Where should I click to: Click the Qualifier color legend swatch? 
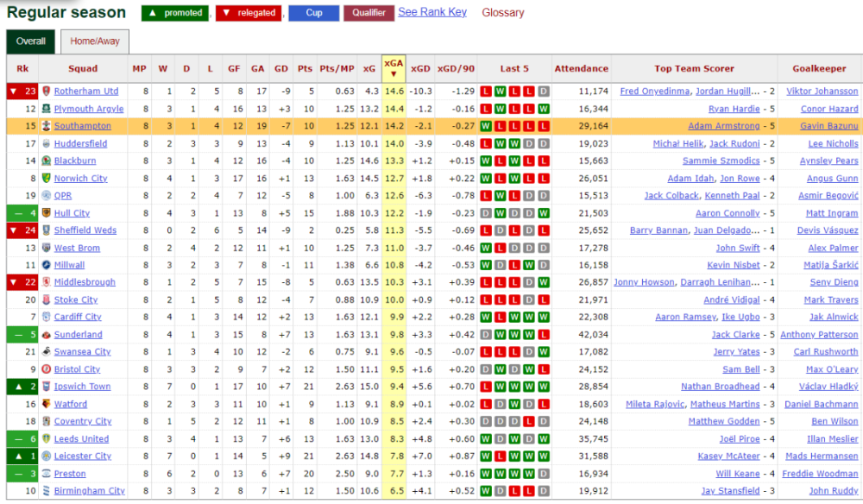pos(369,13)
